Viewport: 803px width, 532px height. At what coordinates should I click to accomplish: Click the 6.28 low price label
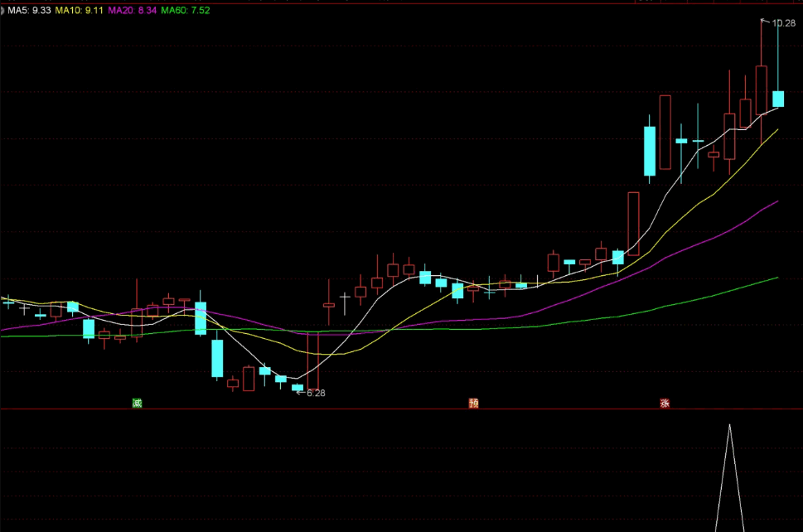click(316, 393)
